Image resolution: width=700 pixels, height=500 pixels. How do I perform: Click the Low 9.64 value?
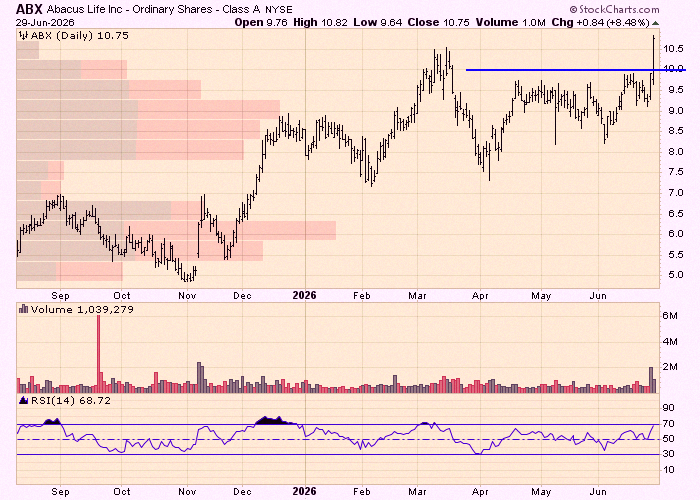coord(378,22)
